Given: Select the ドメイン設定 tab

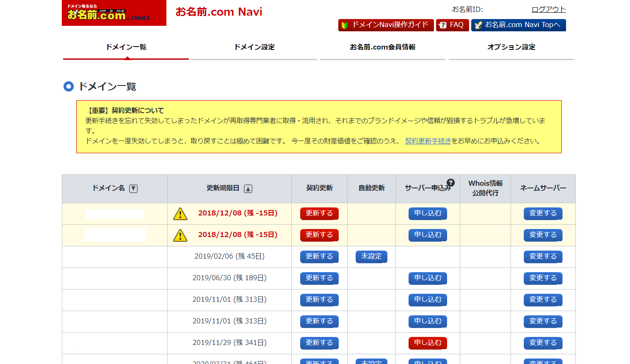Looking at the screenshot, I should pyautogui.click(x=254, y=47).
